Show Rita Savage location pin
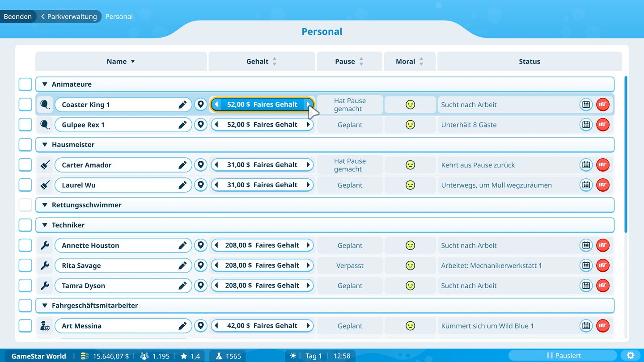Viewport: 644px width, 362px height. click(201, 265)
